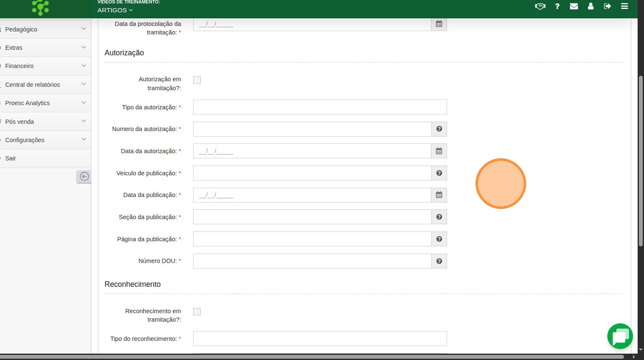Screen dimensions: 644x360
Task: Show help for Página da publicação
Action: [439, 239]
